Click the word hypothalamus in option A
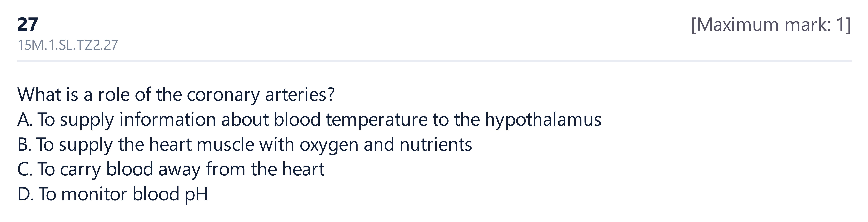The width and height of the screenshot is (868, 222). [x=543, y=120]
